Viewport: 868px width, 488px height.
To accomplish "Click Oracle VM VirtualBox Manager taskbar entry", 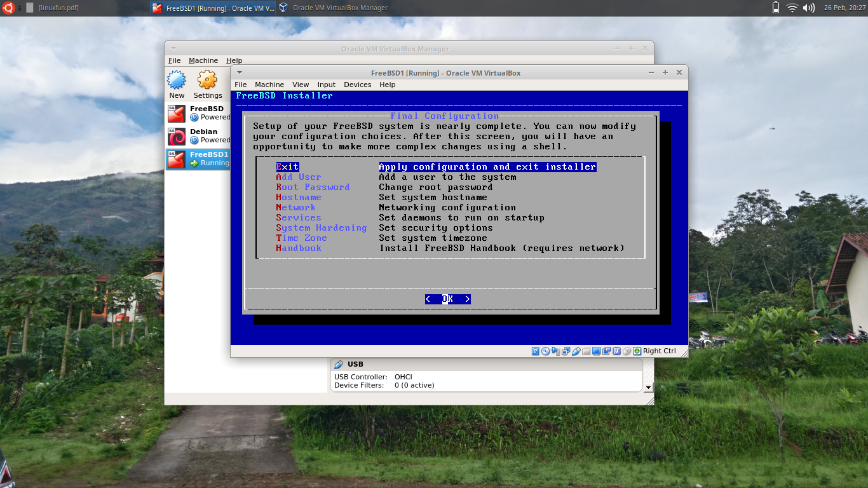I will 334,8.
